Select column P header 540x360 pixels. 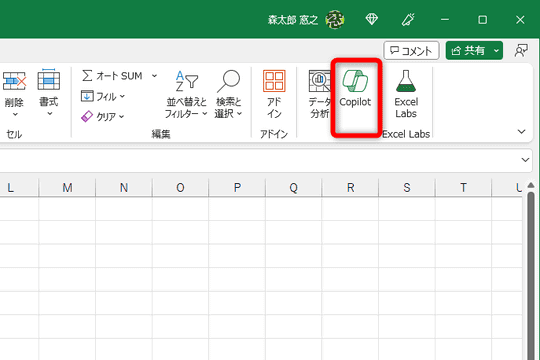point(237,188)
